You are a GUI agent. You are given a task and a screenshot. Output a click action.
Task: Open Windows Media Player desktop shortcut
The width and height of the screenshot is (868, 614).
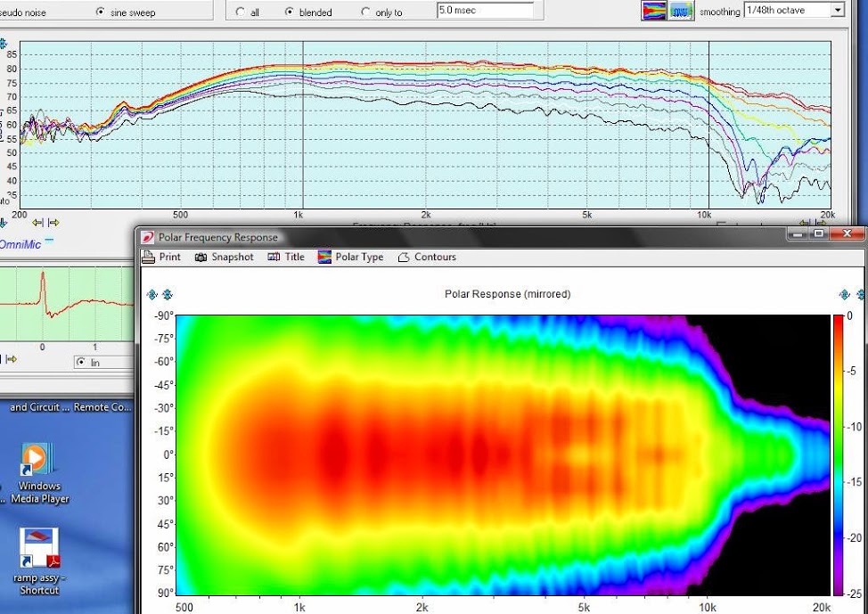pos(39,473)
